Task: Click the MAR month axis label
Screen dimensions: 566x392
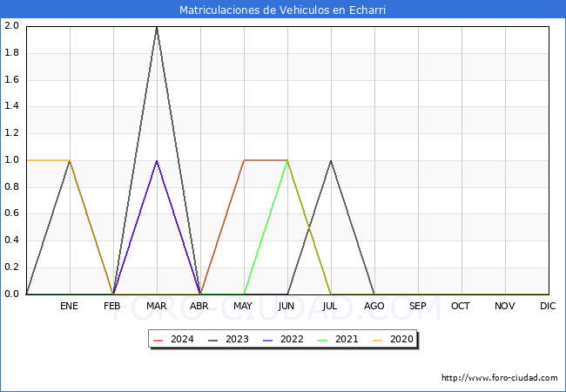Action: tap(156, 306)
